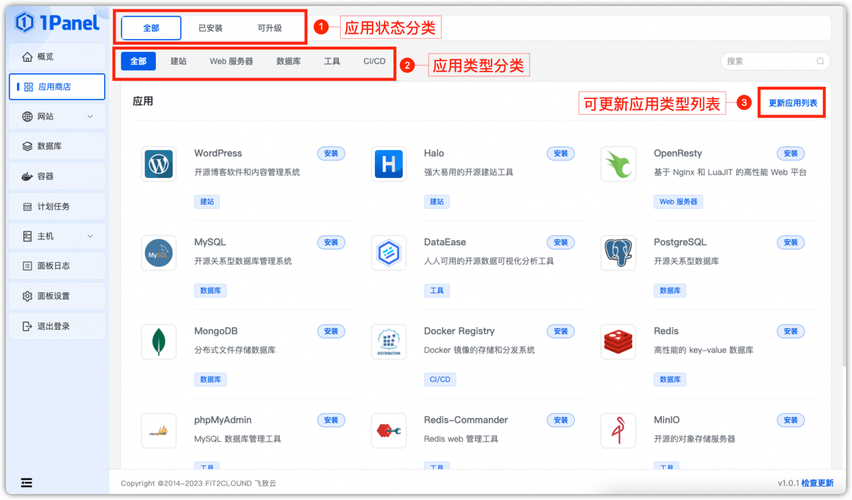Click the phpMyAdmin app icon
This screenshot has height=500, width=852.
[159, 430]
